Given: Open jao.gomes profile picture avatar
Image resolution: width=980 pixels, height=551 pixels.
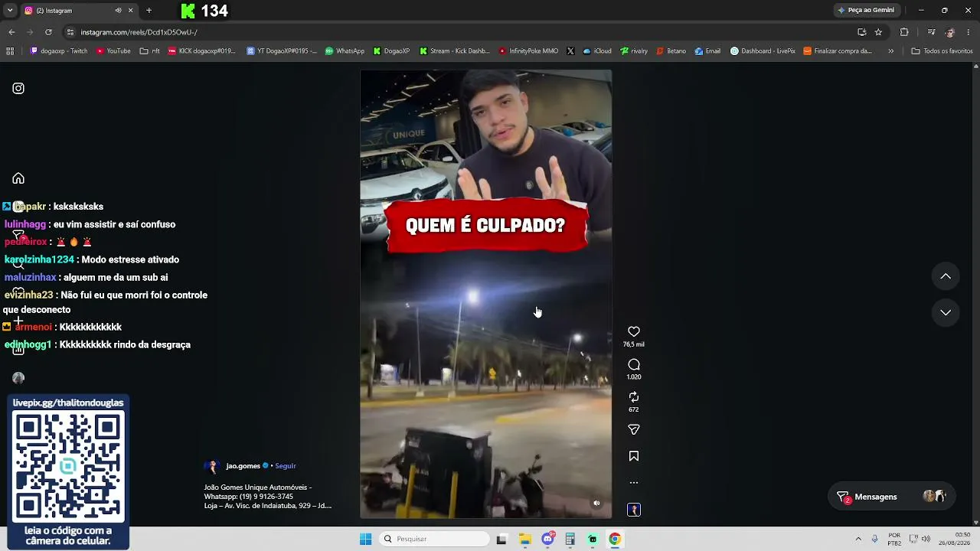Looking at the screenshot, I should click(212, 466).
